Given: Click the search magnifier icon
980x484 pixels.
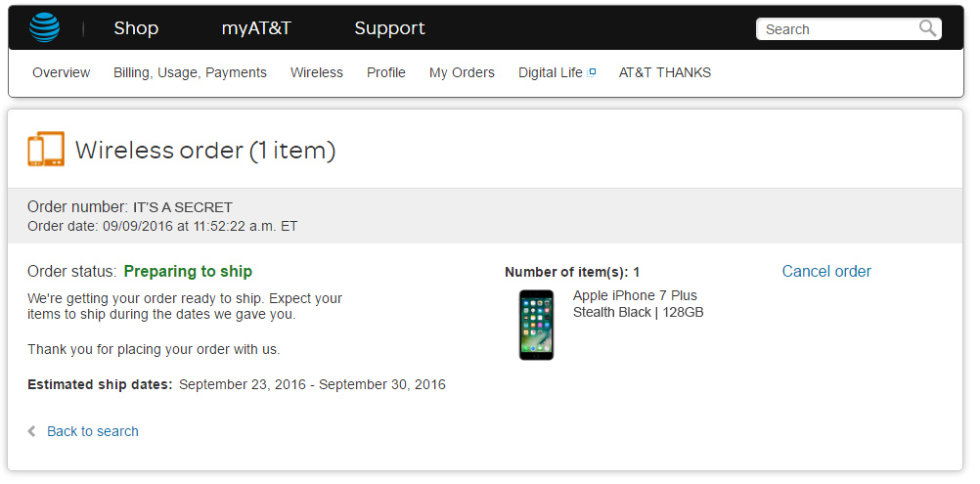Looking at the screenshot, I should pos(927,28).
